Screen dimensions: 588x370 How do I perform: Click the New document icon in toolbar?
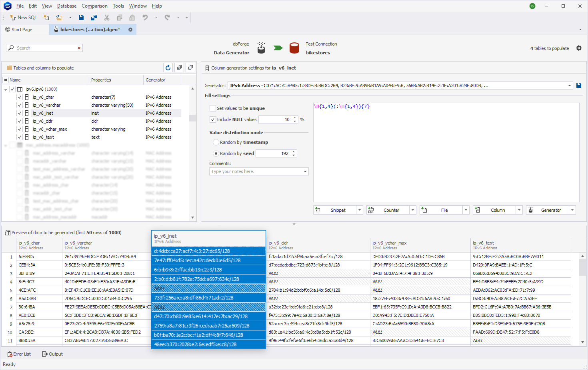[46, 18]
